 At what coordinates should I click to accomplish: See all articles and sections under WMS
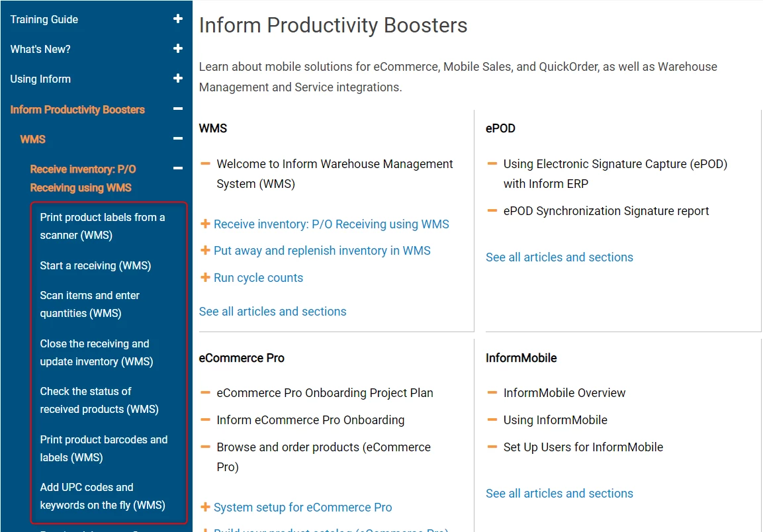pos(273,312)
